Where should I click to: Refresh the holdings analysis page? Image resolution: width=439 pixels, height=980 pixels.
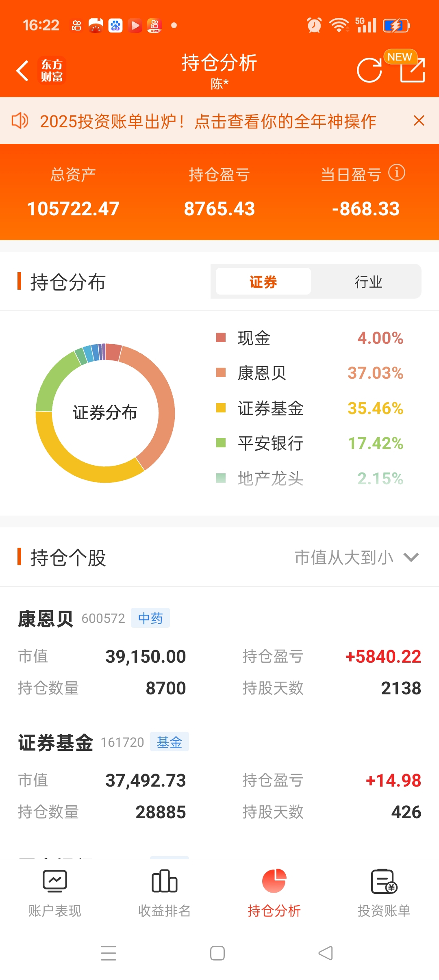(369, 70)
